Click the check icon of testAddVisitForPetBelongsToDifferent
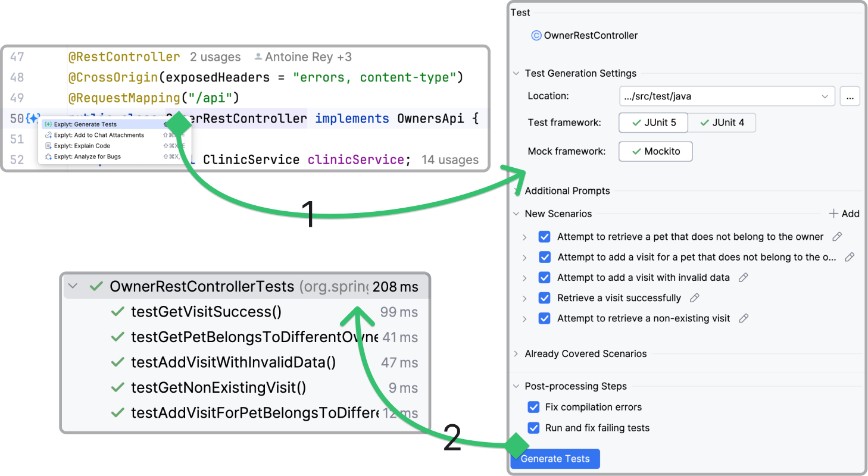The width and height of the screenshot is (868, 476). [117, 413]
